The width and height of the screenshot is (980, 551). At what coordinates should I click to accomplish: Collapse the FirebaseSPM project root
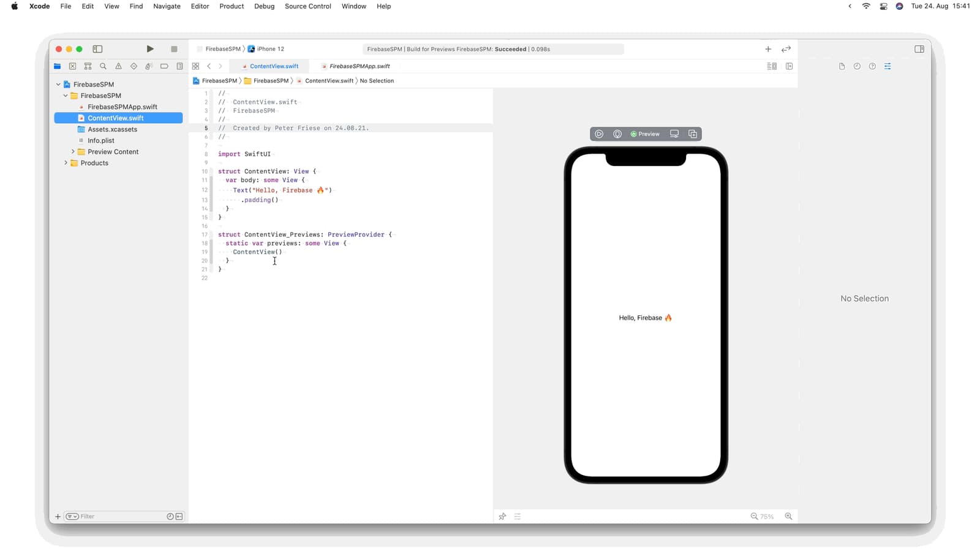[x=58, y=84]
